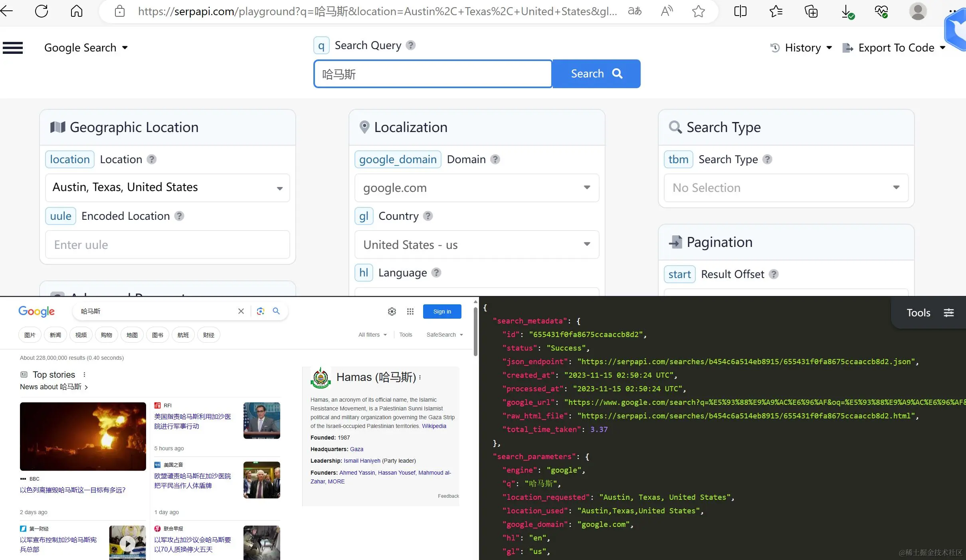
Task: Open News about 哈马斯 link
Action: click(x=54, y=387)
